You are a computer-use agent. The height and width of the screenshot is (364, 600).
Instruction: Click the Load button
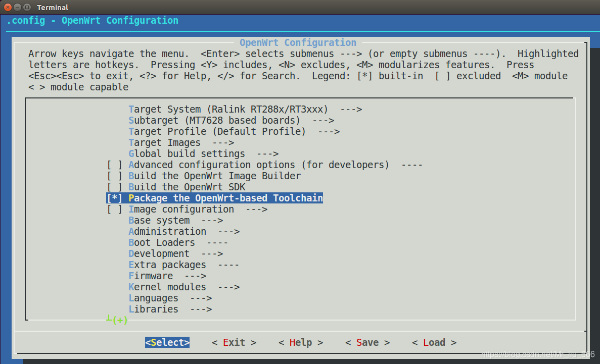point(434,342)
